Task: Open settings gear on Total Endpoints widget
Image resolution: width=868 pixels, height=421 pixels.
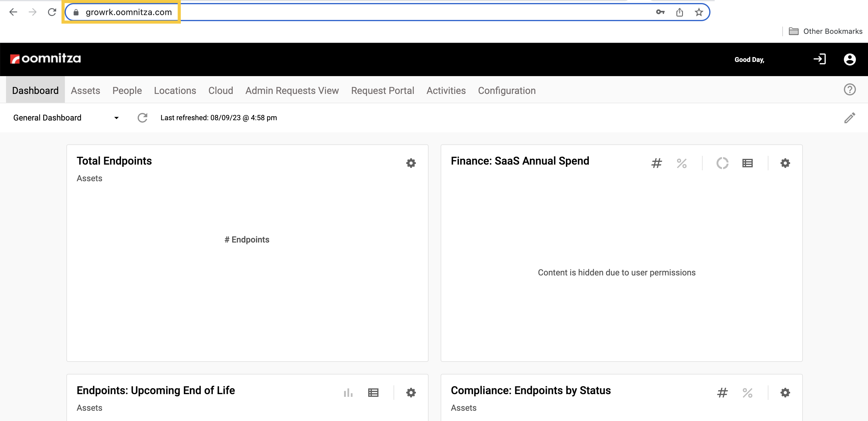Action: pyautogui.click(x=411, y=163)
